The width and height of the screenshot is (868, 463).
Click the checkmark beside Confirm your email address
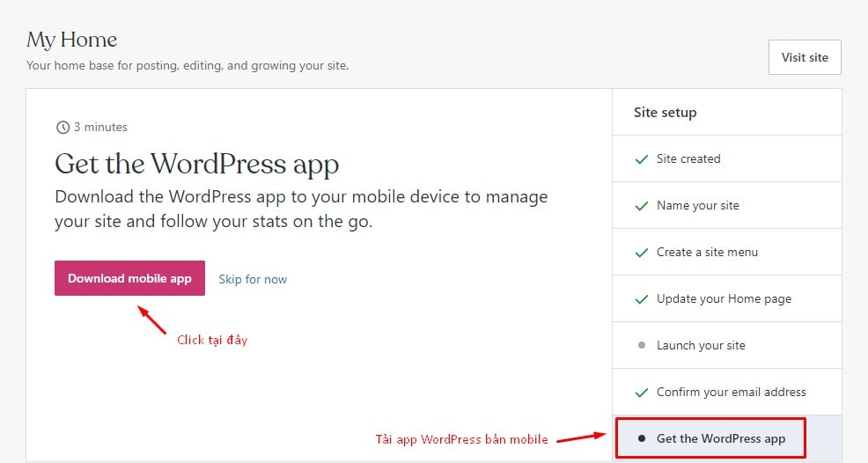642,393
